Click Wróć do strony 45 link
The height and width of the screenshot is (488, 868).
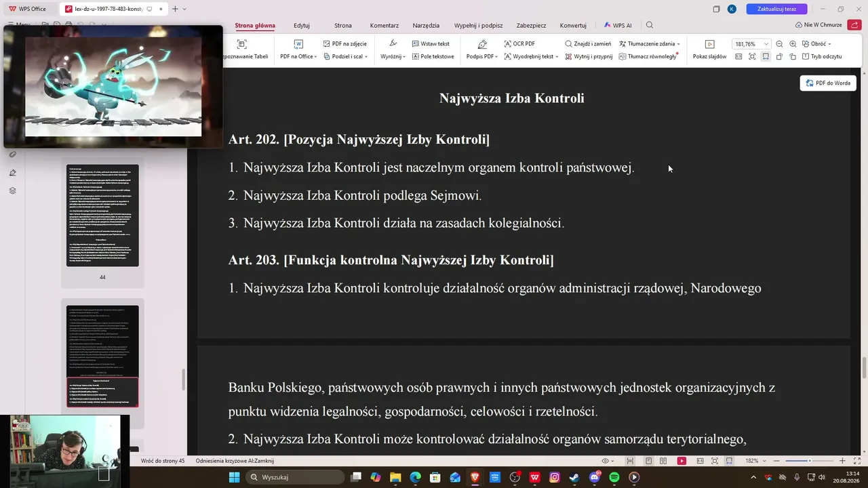tap(163, 461)
